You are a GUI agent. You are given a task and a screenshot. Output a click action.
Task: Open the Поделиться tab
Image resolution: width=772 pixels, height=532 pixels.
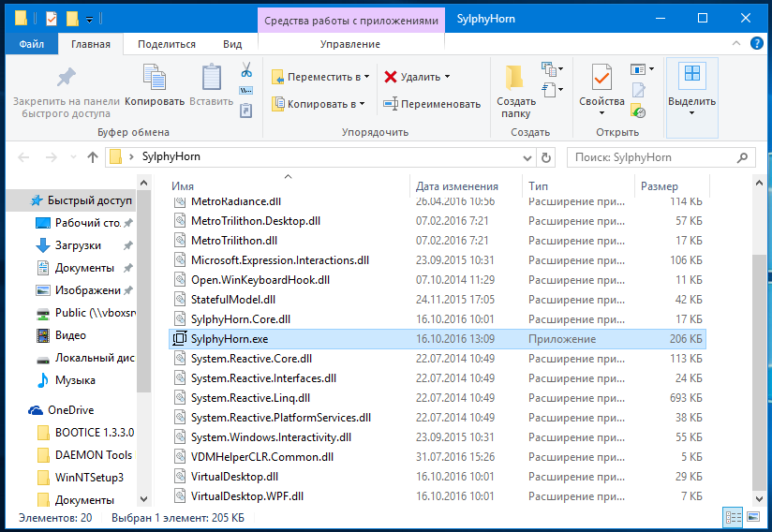167,44
